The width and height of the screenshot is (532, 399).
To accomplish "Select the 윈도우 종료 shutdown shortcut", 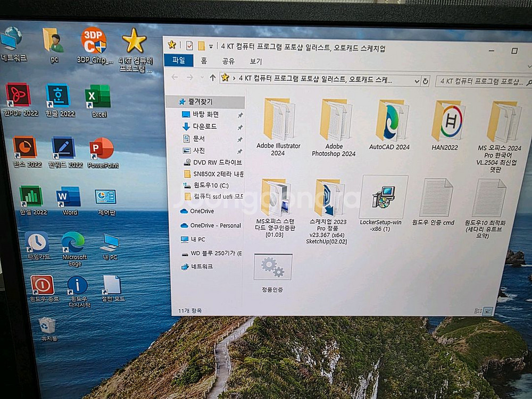I will [44, 289].
